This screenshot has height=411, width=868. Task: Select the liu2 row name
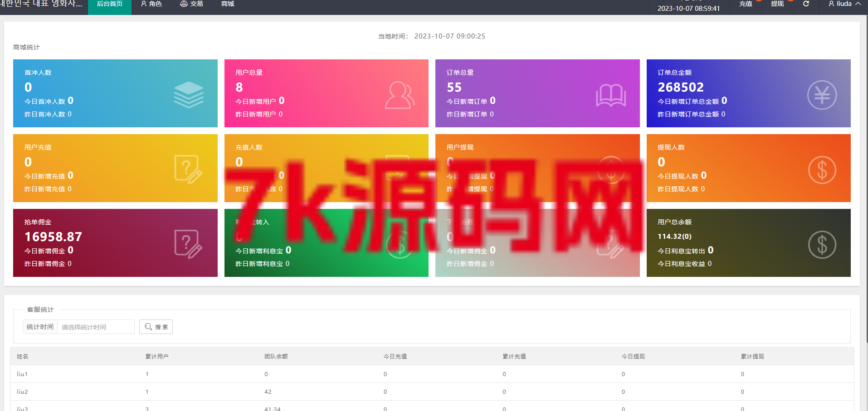coord(22,392)
